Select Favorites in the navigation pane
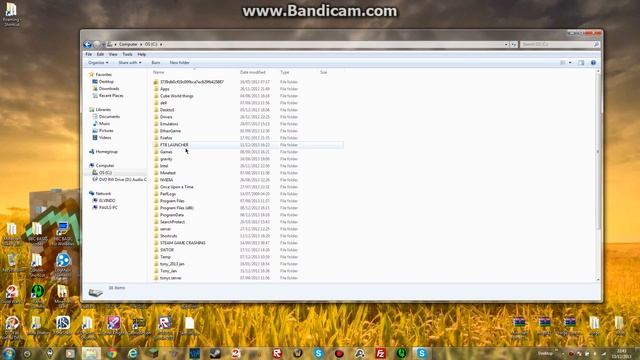This screenshot has width=640, height=360. pos(103,75)
